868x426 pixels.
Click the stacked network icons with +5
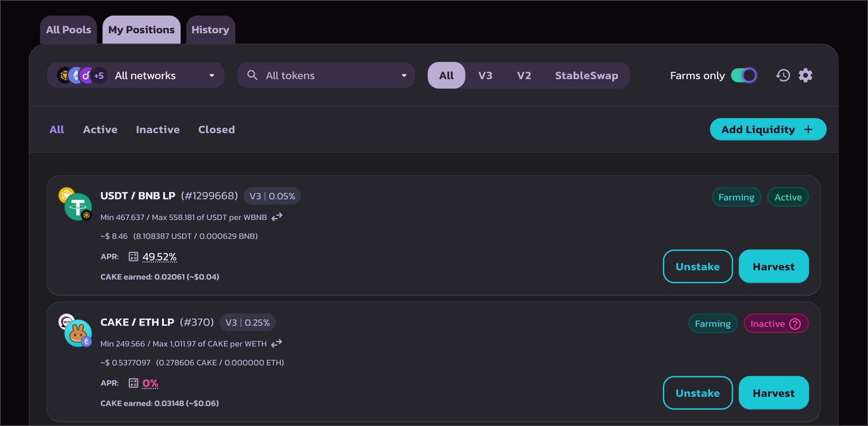[x=83, y=75]
